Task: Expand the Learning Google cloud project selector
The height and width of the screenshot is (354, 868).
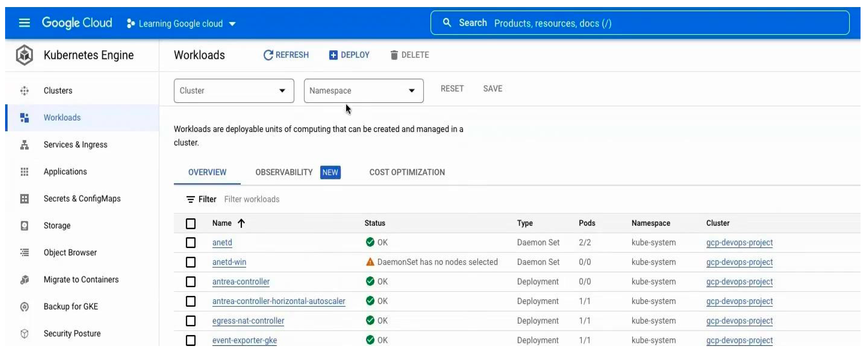Action: [x=181, y=24]
